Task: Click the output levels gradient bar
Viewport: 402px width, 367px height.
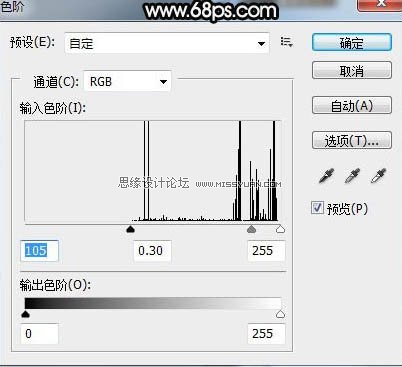Action: [x=153, y=303]
